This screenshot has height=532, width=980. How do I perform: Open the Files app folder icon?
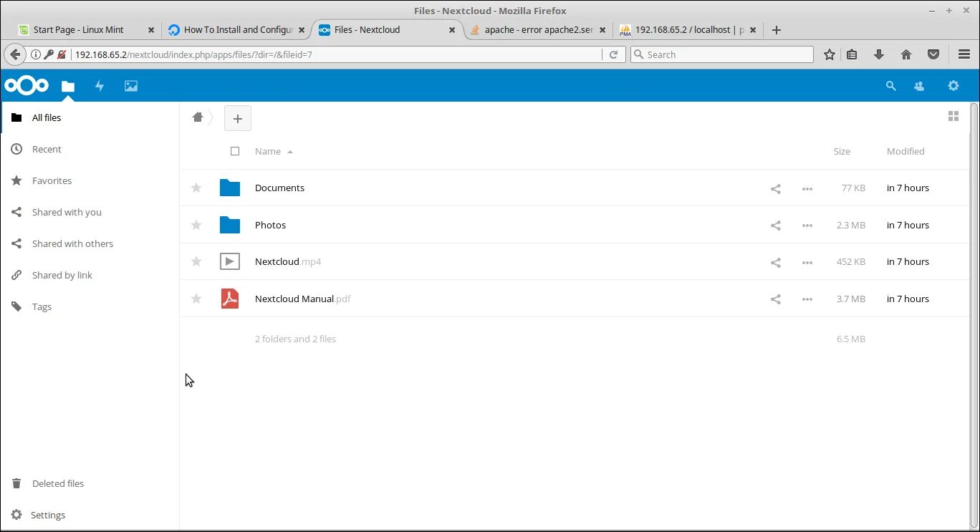tap(68, 86)
